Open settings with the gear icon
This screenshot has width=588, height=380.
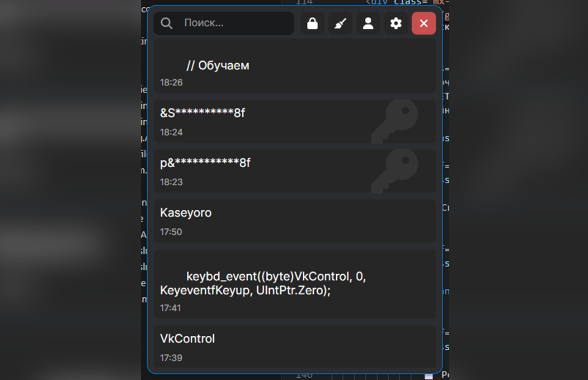[396, 23]
